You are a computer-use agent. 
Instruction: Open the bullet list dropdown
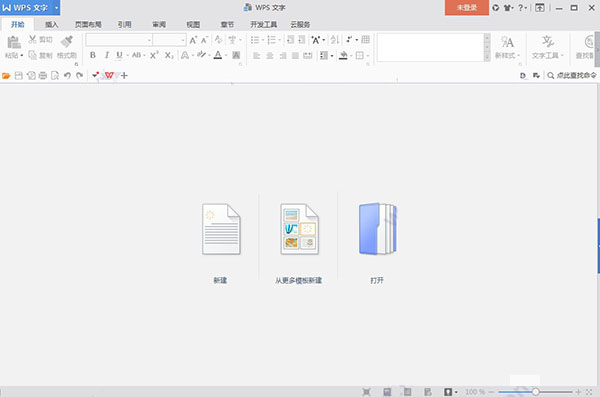262,40
